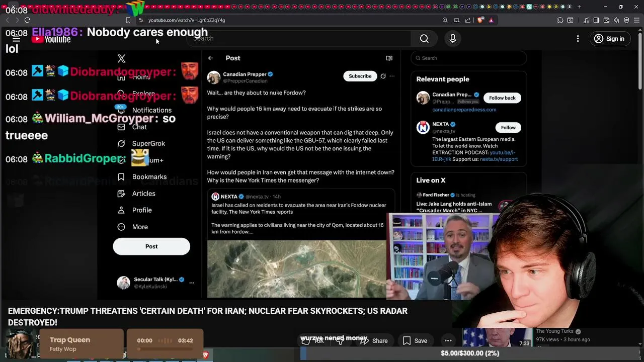This screenshot has height=362, width=644.
Task: Open the post's three-dot more menu
Action: coord(392,76)
